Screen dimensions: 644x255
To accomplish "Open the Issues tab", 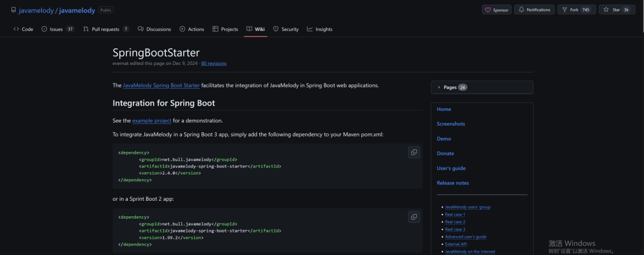I will coord(58,29).
